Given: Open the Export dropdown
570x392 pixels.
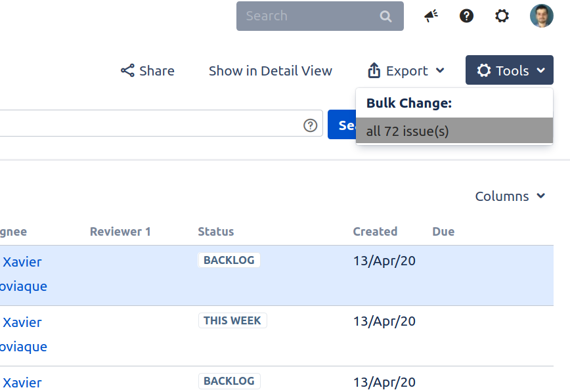Looking at the screenshot, I should click(x=406, y=70).
